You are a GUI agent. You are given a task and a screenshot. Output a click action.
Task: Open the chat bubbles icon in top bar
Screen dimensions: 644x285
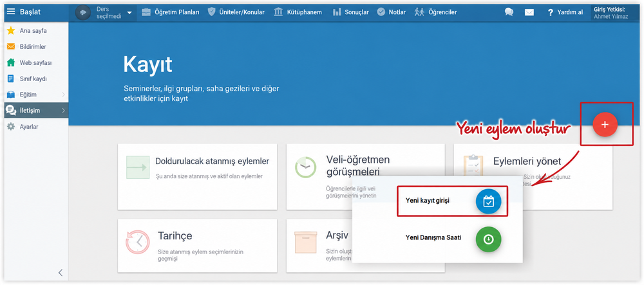[x=509, y=12]
